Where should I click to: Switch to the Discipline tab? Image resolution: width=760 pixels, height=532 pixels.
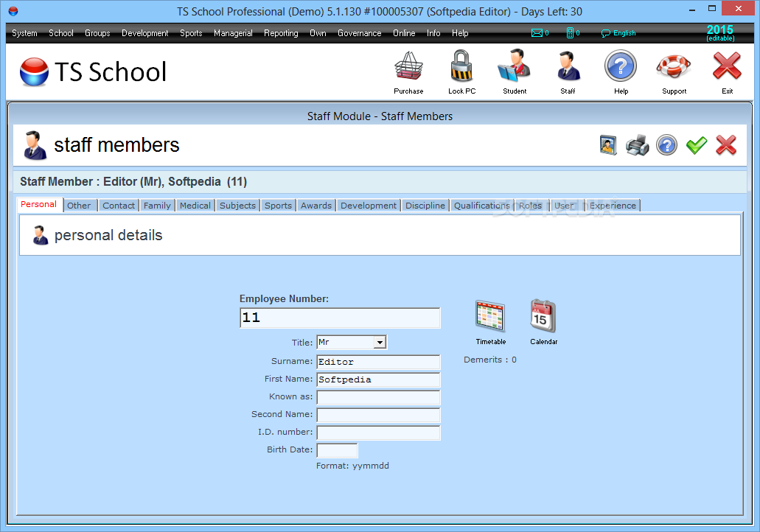[425, 206]
